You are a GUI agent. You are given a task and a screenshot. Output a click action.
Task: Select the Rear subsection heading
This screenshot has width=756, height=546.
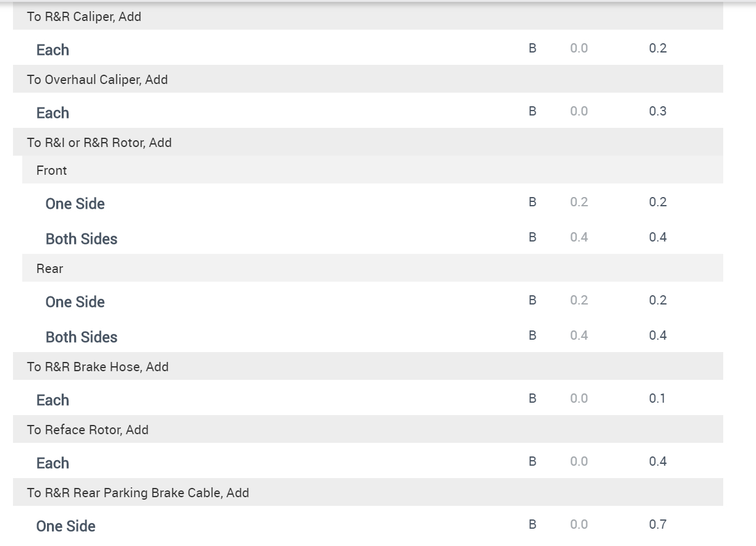49,269
